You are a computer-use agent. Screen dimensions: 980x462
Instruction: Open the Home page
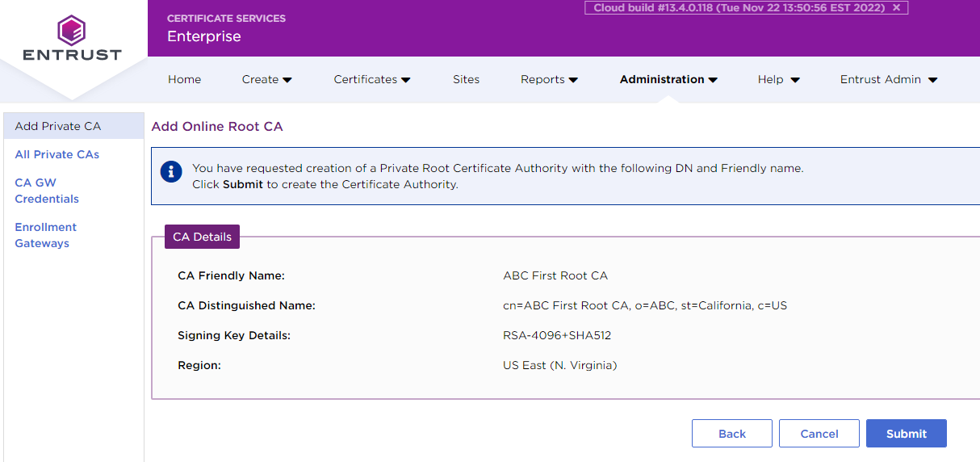184,79
